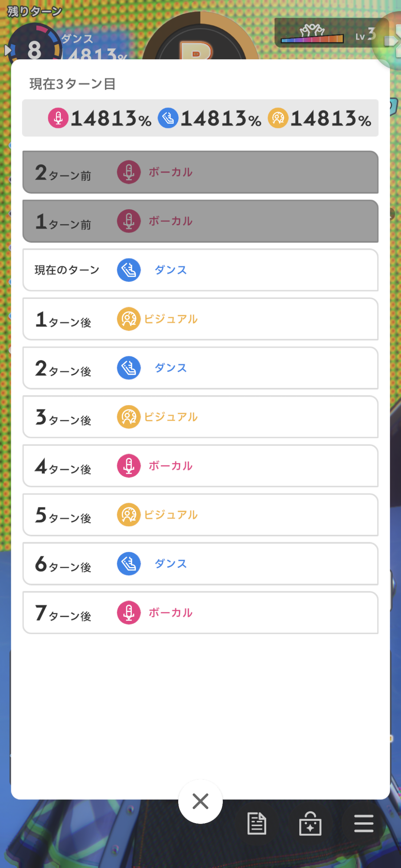Select the 6 turns later Dance row
The image size is (401, 868).
200,564
